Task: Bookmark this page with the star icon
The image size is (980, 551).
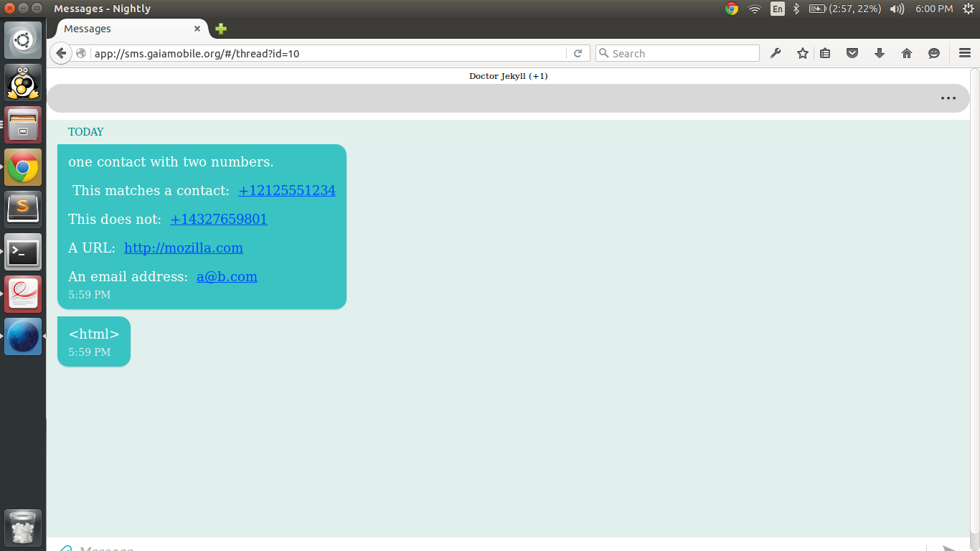Action: tap(803, 53)
